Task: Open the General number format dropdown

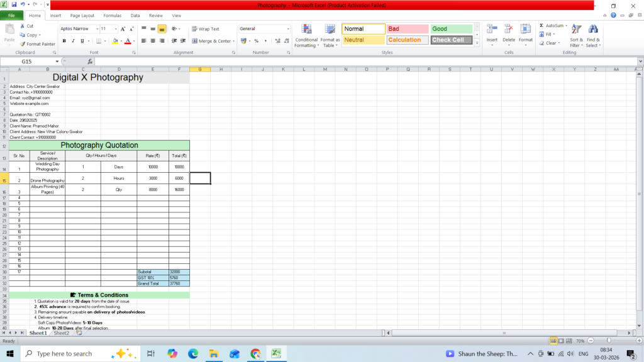Action: [288, 29]
